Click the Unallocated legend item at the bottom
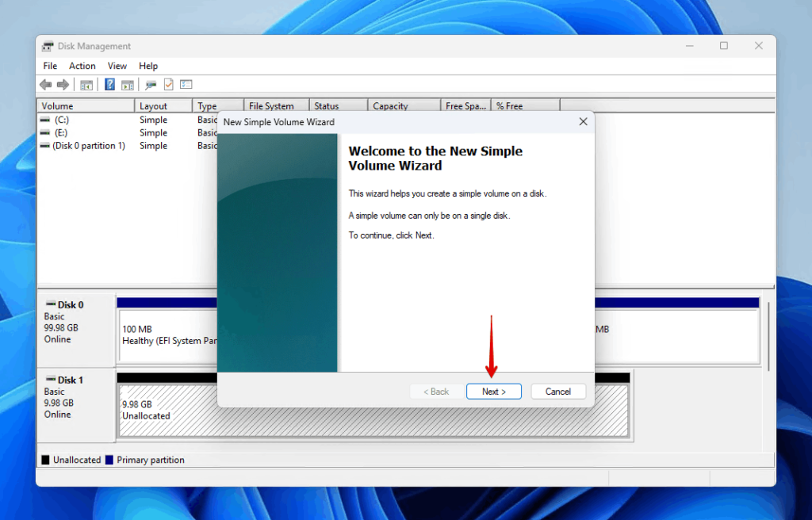 point(71,460)
